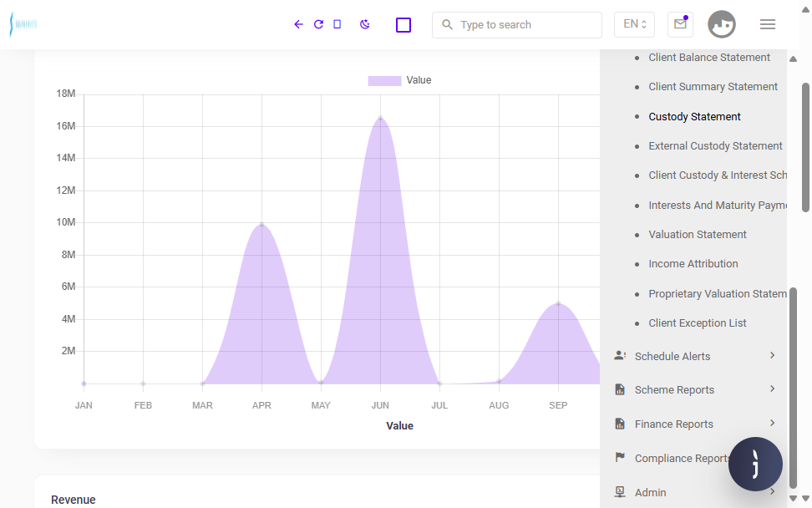Click the Scheme Reports document icon

click(620, 389)
